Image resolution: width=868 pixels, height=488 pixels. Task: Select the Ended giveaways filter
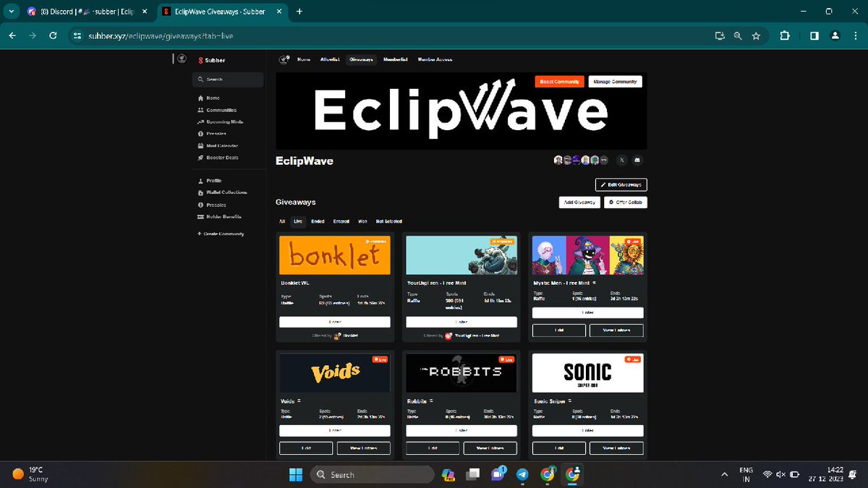[318, 221]
